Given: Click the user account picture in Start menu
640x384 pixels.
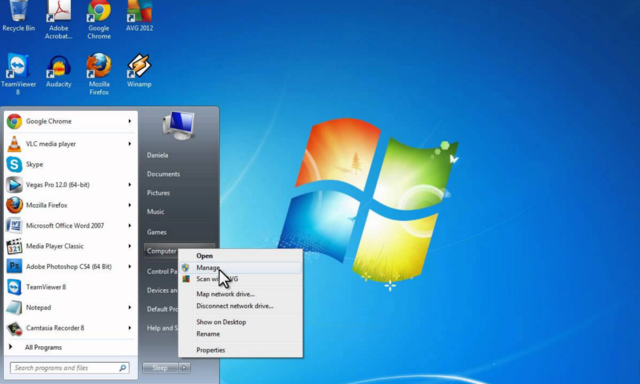Looking at the screenshot, I should coord(178,125).
